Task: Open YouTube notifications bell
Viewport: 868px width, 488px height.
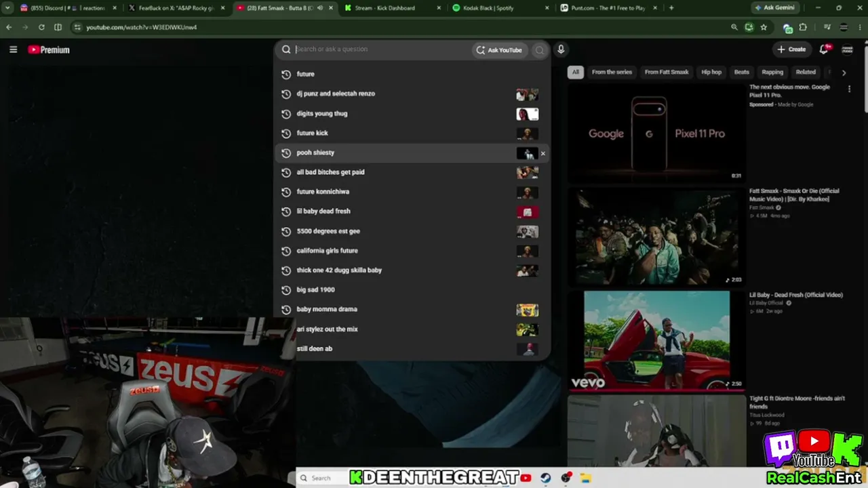Action: point(824,49)
